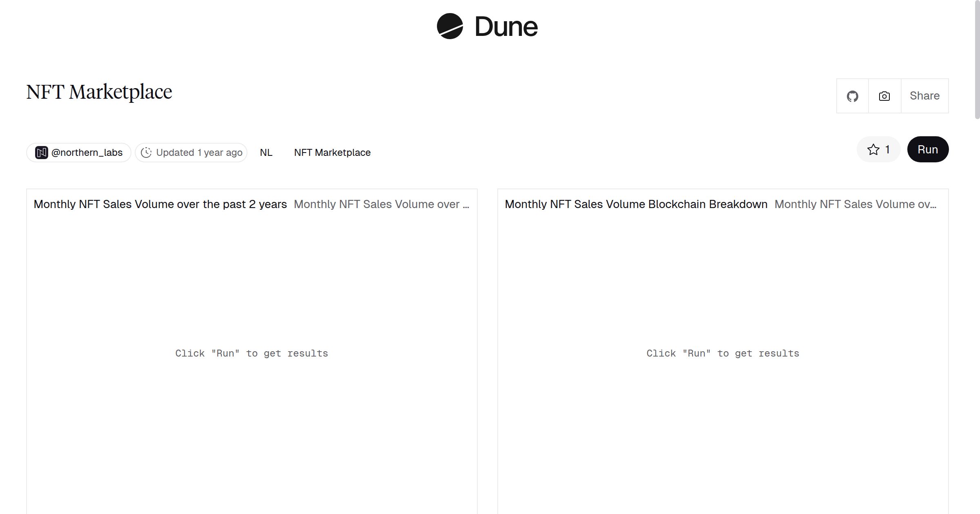Screen dimensions: 980x514
Task: Click the clock icon beside Updated 1 year ago
Action: tap(146, 152)
